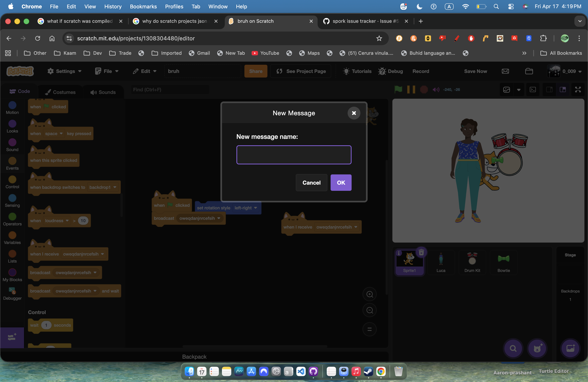Click the new message name field
The width and height of the screenshot is (588, 382).
(294, 155)
